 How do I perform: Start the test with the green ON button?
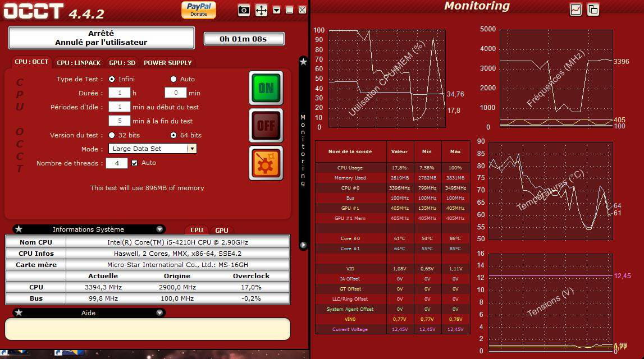(x=266, y=88)
